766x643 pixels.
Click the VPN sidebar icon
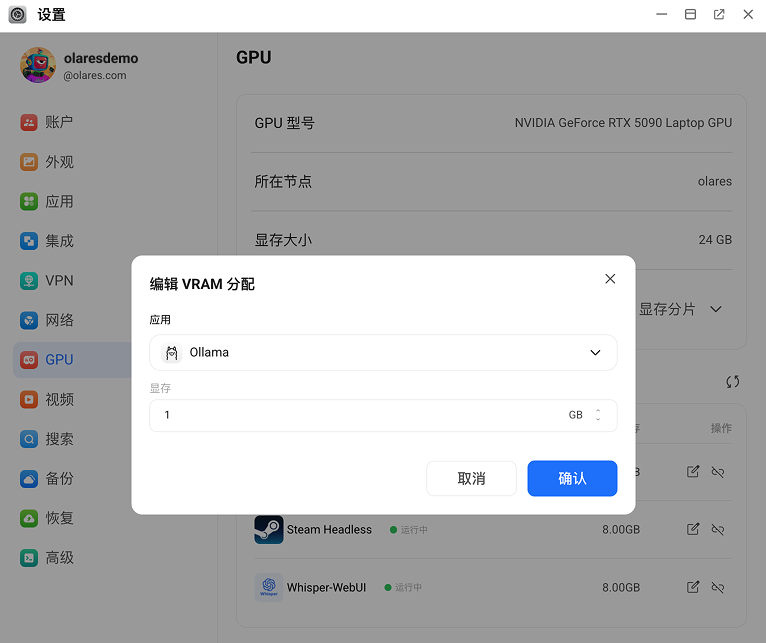(29, 281)
